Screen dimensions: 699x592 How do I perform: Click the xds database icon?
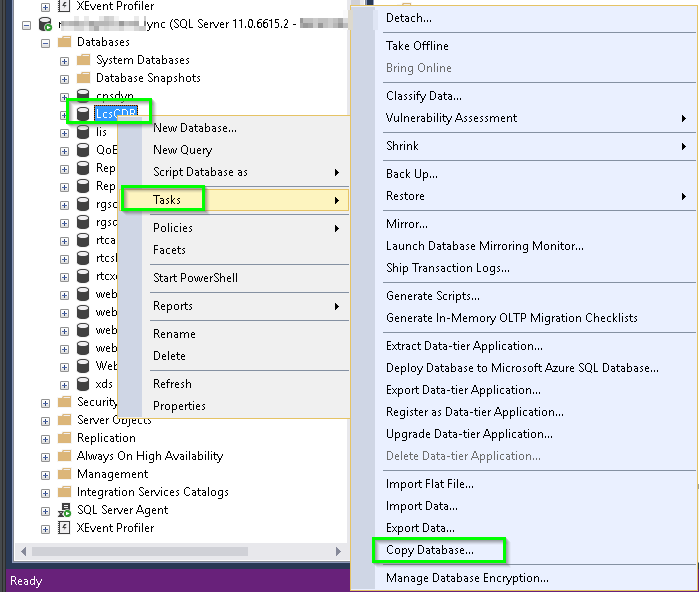83,384
